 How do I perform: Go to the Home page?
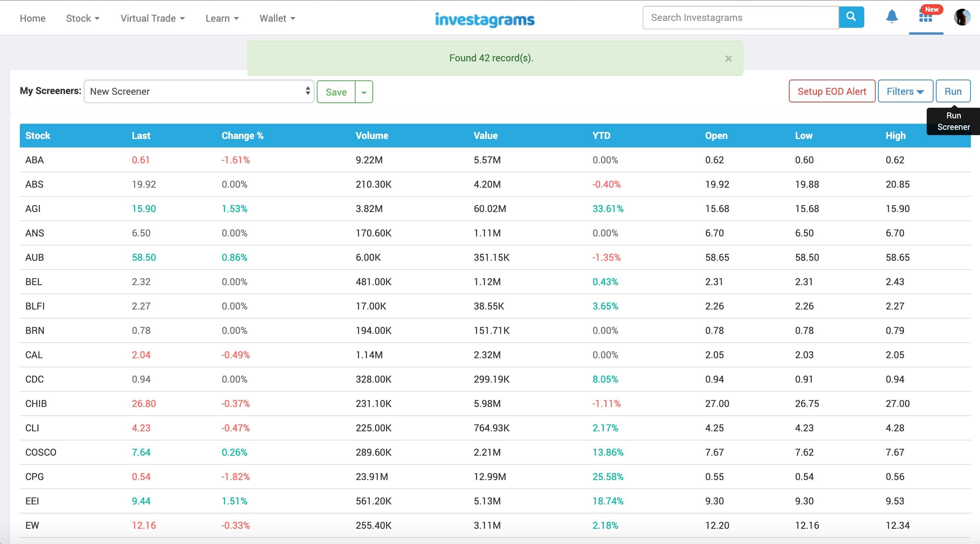[32, 18]
